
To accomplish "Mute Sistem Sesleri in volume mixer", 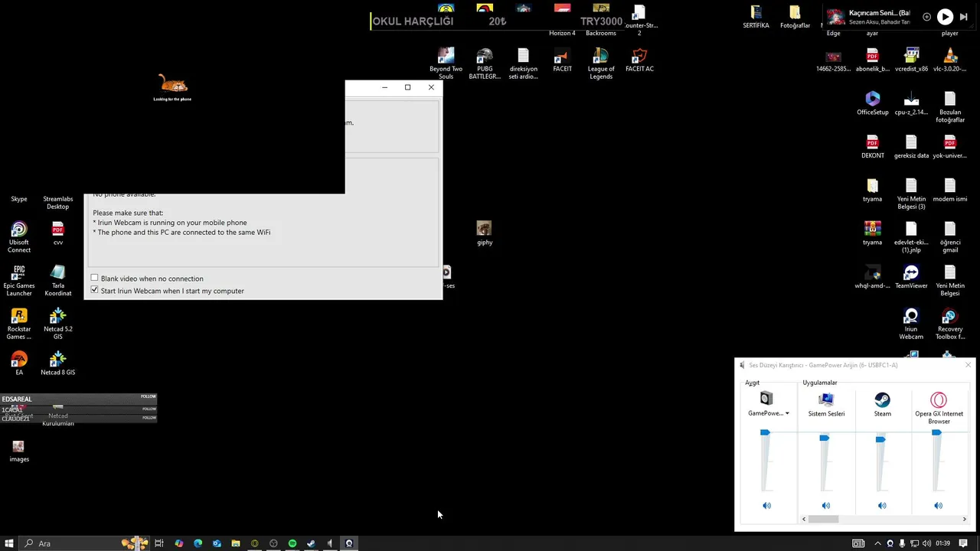I will [825, 506].
